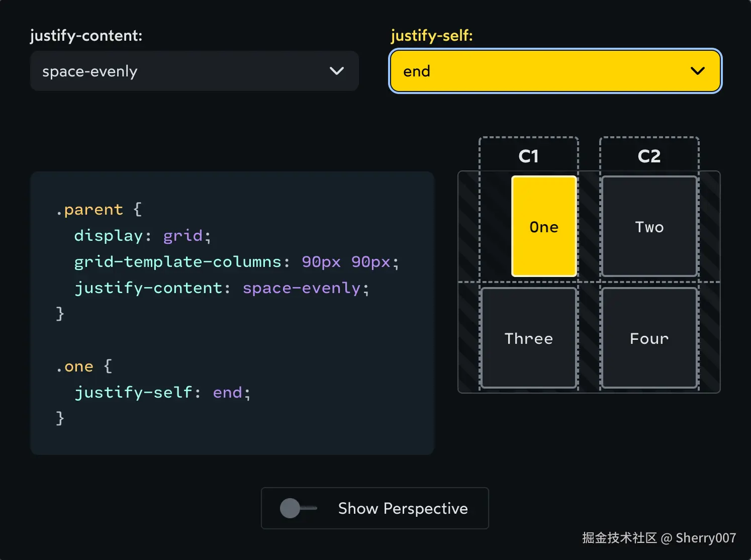Click the Two grid item
This screenshot has height=560, width=751.
pyautogui.click(x=649, y=226)
